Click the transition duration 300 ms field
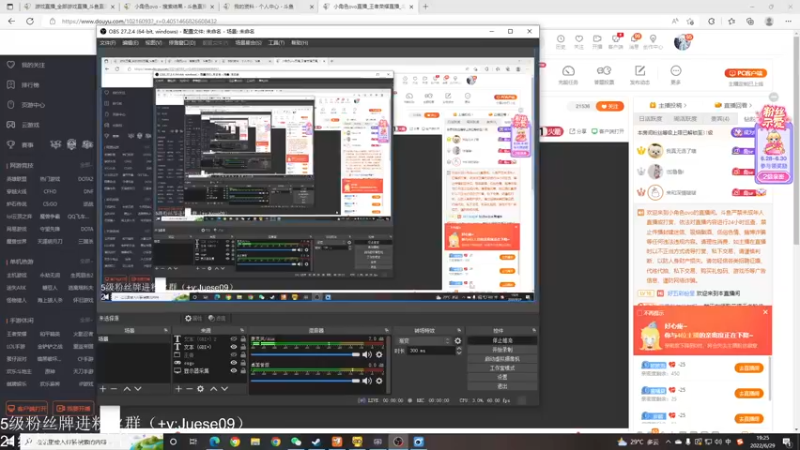 tap(431, 351)
